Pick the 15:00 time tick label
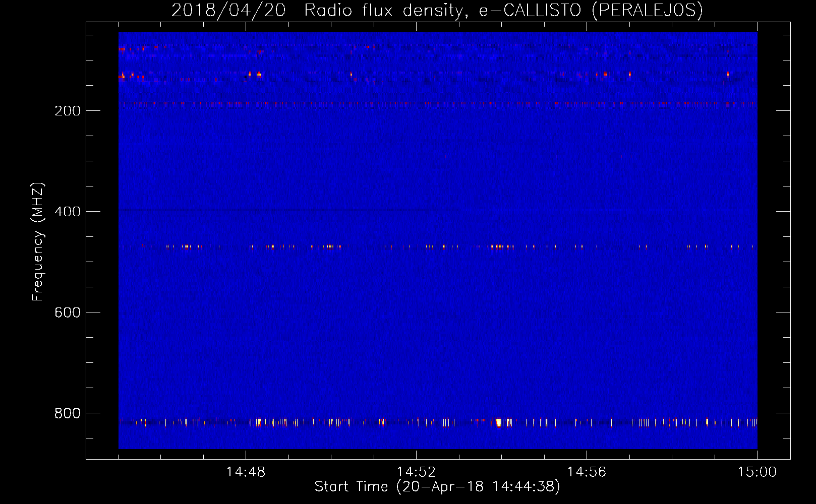 [x=757, y=472]
